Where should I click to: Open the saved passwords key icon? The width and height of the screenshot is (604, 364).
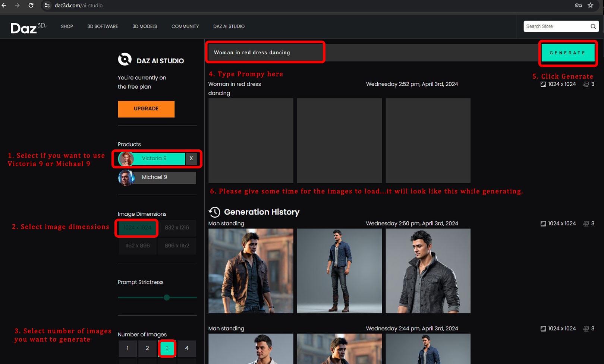pos(578,5)
